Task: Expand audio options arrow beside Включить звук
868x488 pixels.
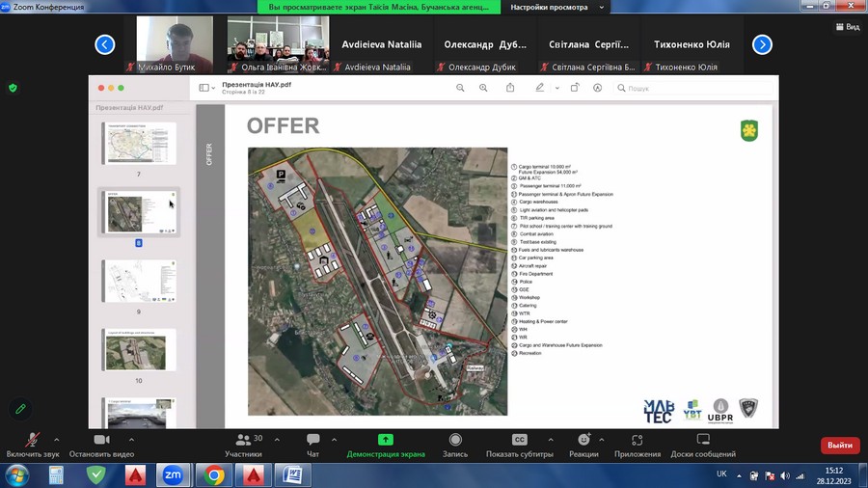Action: click(x=57, y=440)
